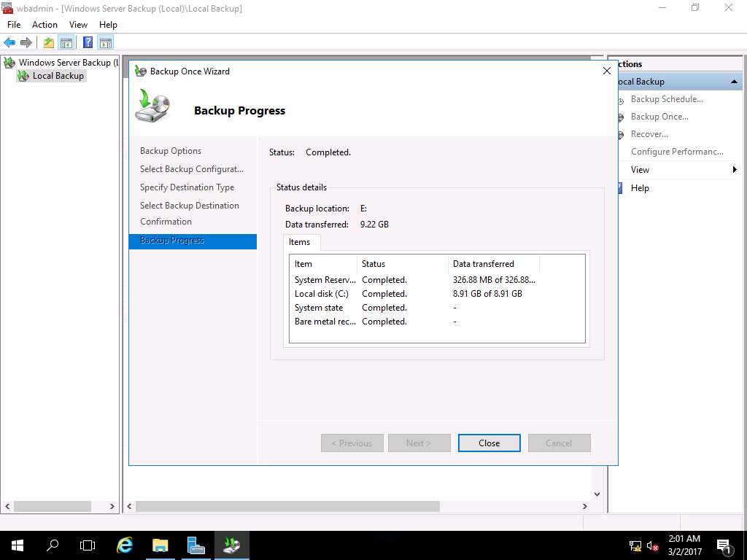This screenshot has width=747, height=560.
Task: Close the Backup Once Wizard with X
Action: click(x=606, y=71)
